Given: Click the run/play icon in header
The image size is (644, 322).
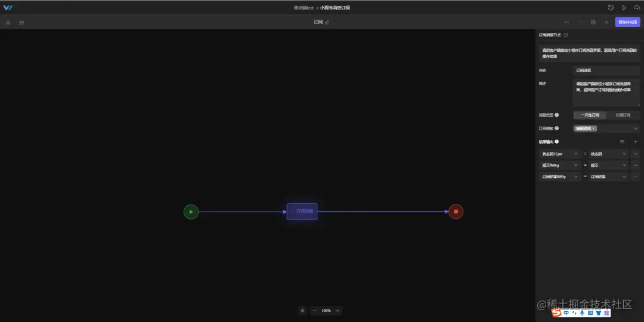Looking at the screenshot, I should (x=624, y=8).
